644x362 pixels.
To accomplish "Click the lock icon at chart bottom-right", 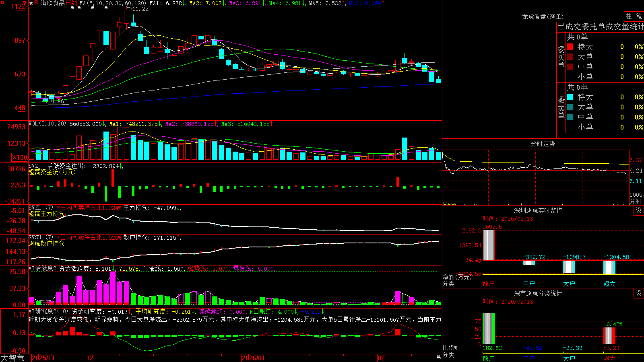I will 438,357.
